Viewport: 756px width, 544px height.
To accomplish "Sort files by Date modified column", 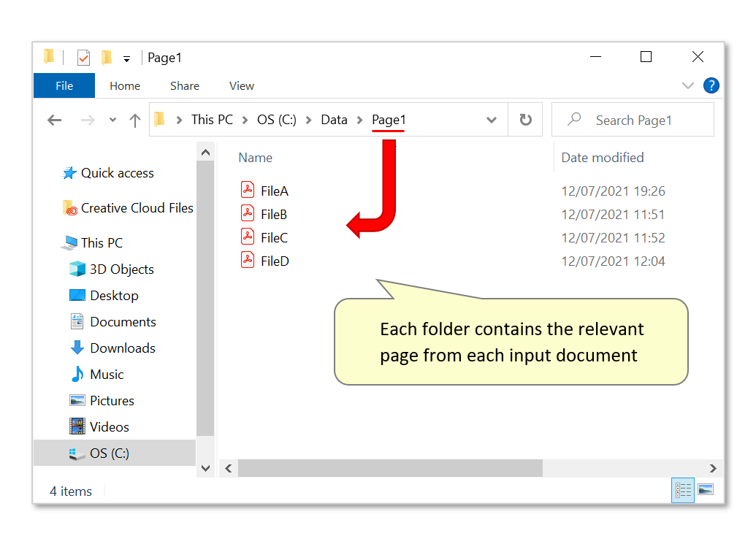I will [601, 157].
